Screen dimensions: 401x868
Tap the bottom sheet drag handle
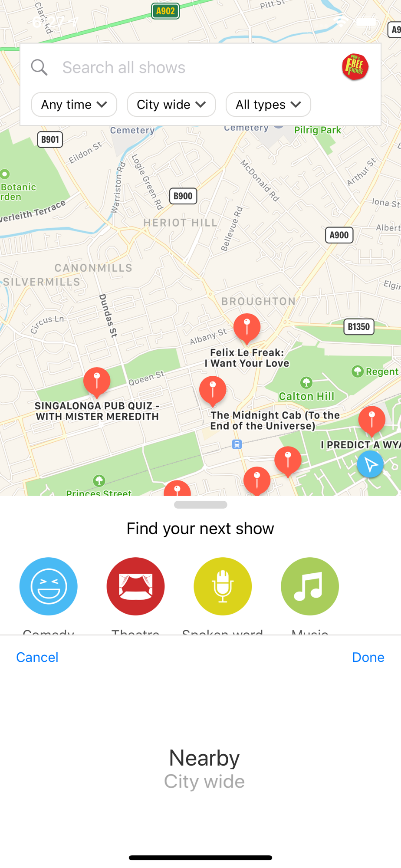[x=200, y=505]
